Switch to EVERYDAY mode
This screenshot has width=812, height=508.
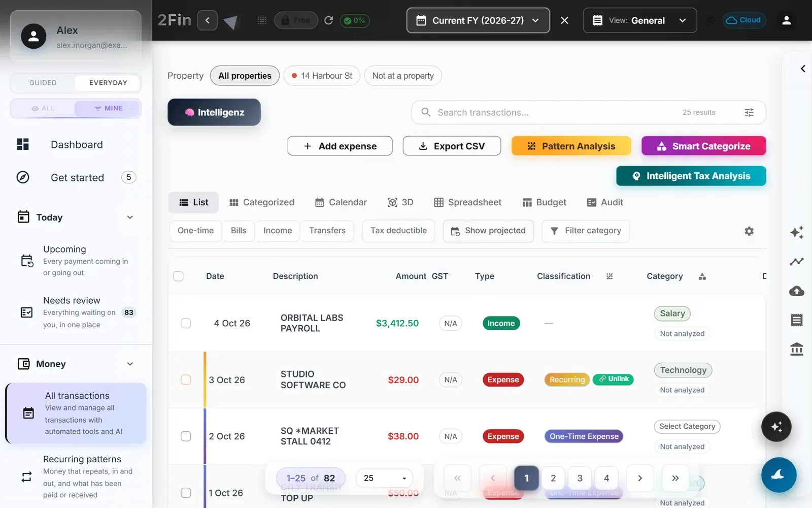[108, 83]
